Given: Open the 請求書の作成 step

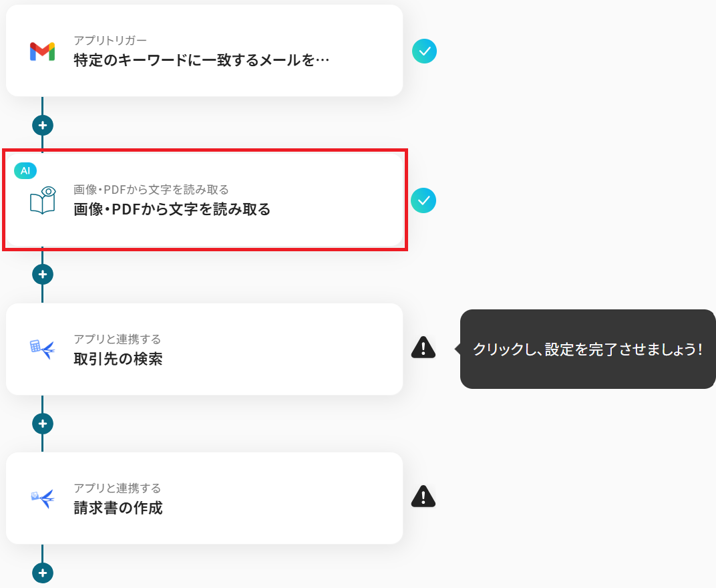Looking at the screenshot, I should coord(118,508).
